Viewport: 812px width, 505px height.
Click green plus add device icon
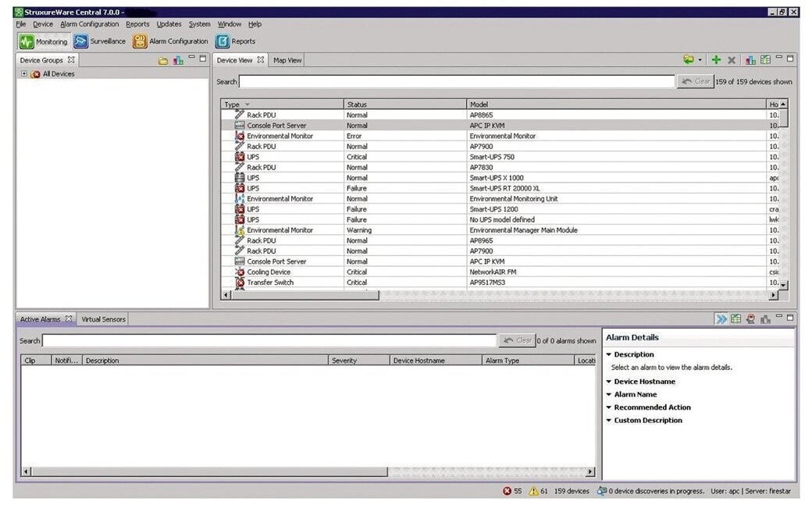coord(716,60)
